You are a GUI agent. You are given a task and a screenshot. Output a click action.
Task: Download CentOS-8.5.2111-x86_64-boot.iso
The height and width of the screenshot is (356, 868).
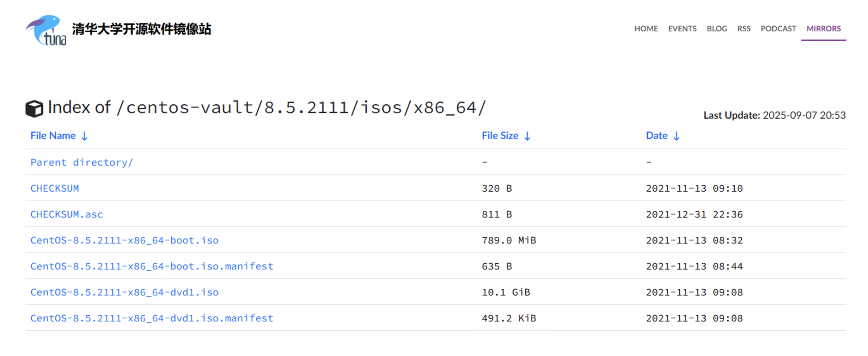pyautogui.click(x=124, y=240)
